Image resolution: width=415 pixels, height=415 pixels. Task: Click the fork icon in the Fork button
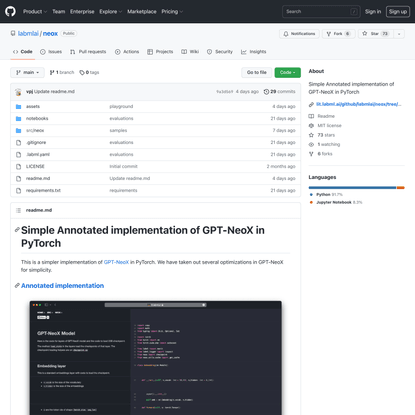pos(329,34)
